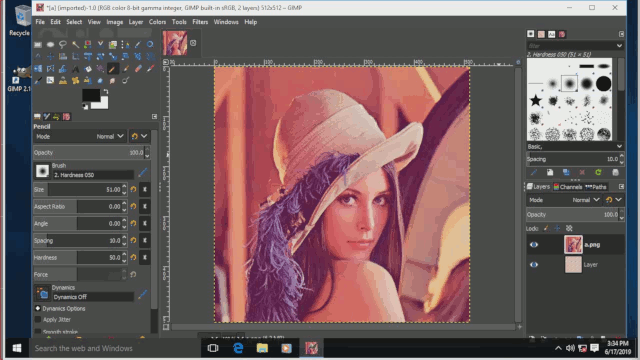The image size is (640, 360).
Task: Select the Smudge tool
Action: pyautogui.click(x=113, y=81)
